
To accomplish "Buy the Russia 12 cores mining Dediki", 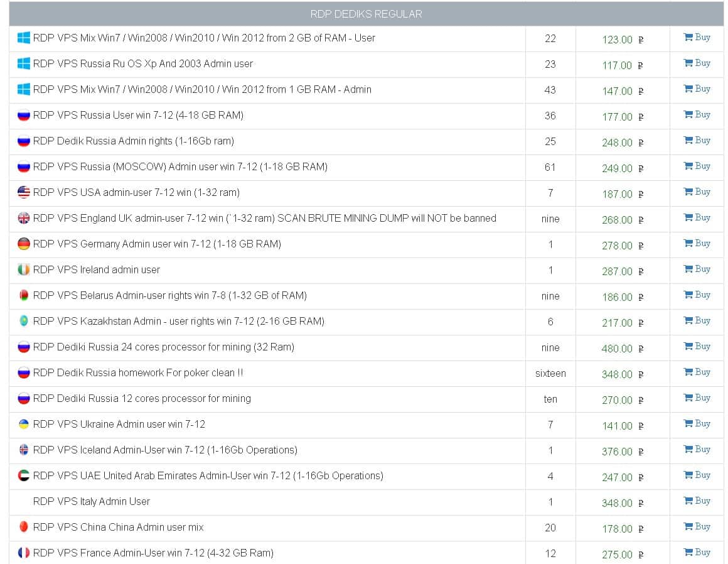I will pos(697,398).
